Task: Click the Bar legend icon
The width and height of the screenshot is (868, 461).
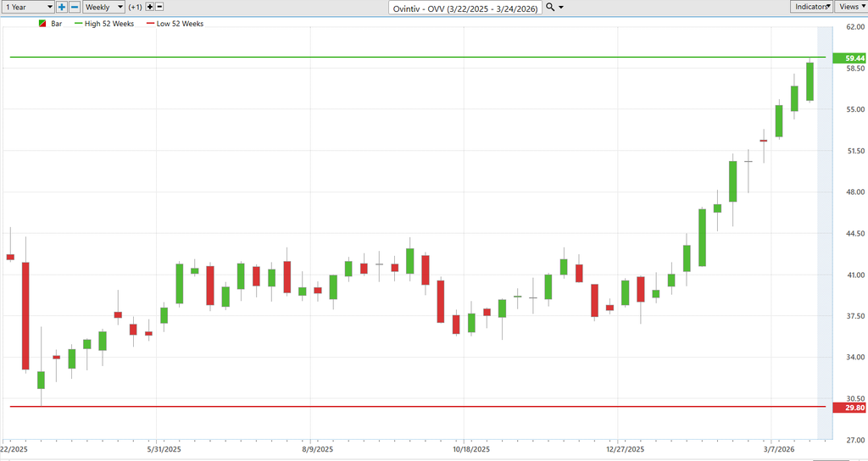Action: pyautogui.click(x=42, y=24)
